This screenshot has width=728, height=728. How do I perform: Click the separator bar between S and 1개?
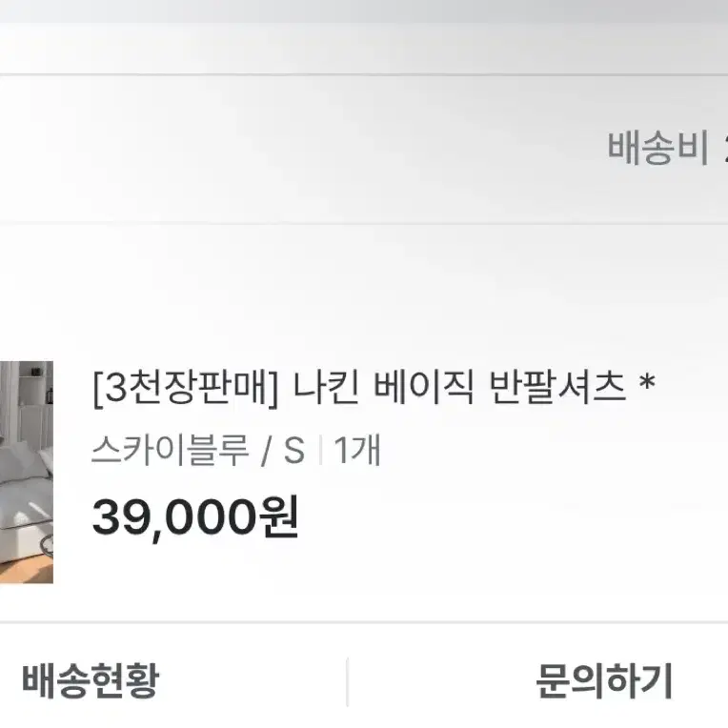(321, 451)
